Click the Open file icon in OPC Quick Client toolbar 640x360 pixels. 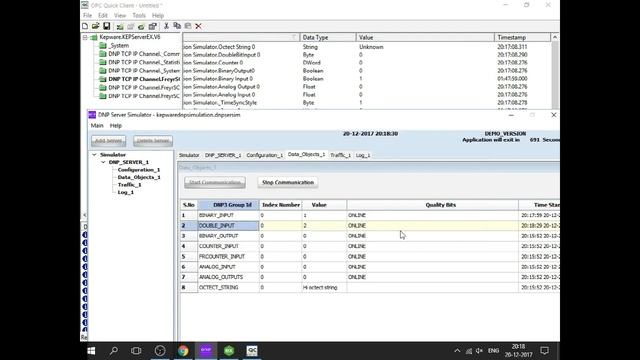(96, 26)
